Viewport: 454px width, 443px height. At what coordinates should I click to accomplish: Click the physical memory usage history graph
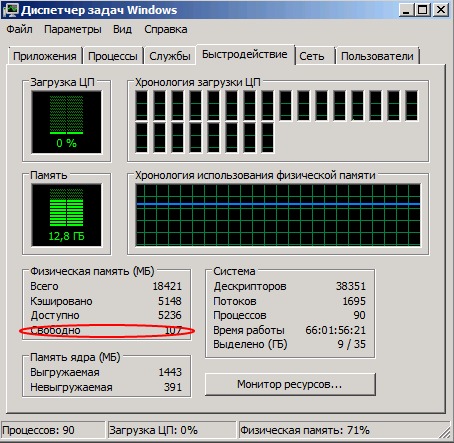click(x=278, y=215)
